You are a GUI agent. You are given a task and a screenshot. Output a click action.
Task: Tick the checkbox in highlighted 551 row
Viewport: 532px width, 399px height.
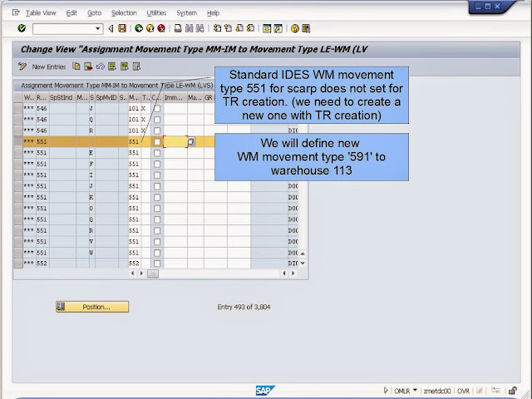(157, 142)
